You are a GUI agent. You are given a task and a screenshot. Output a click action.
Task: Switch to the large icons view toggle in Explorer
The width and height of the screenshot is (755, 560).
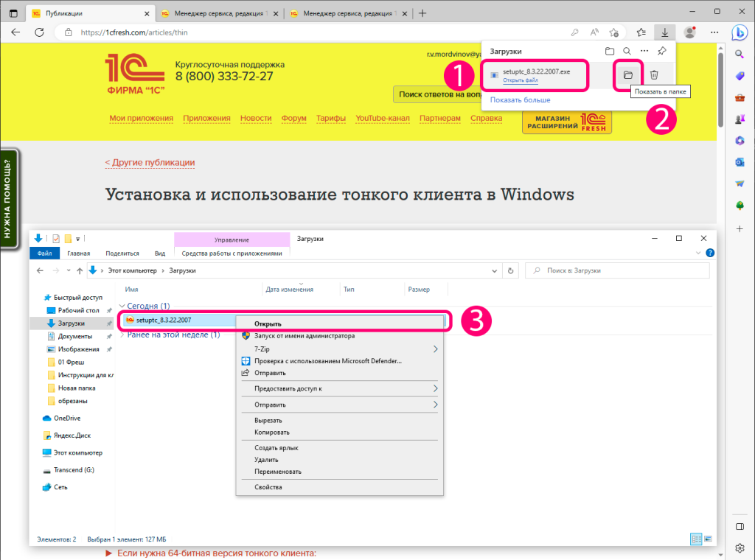709,539
